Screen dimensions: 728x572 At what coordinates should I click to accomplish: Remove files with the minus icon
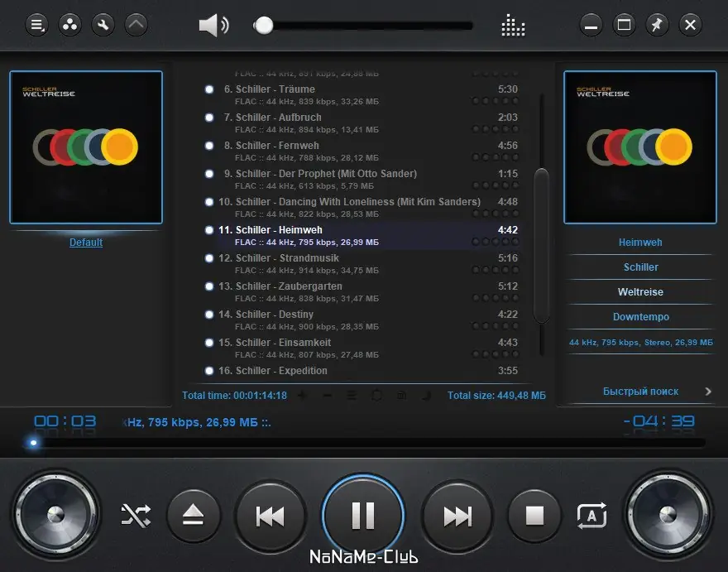click(327, 396)
